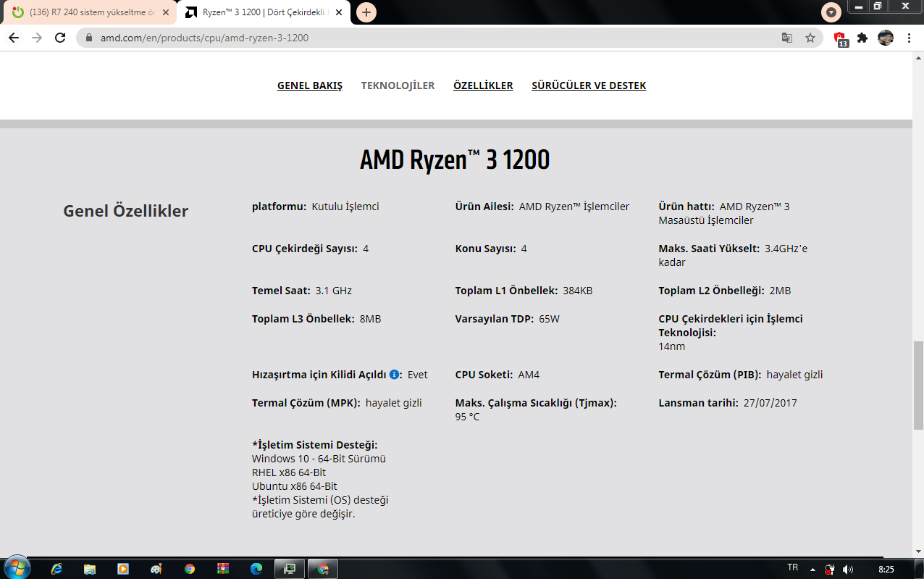This screenshot has width=924, height=579.
Task: Click 'Toplam L1 Önbellek: 384KB' entry
Action: coord(524,291)
